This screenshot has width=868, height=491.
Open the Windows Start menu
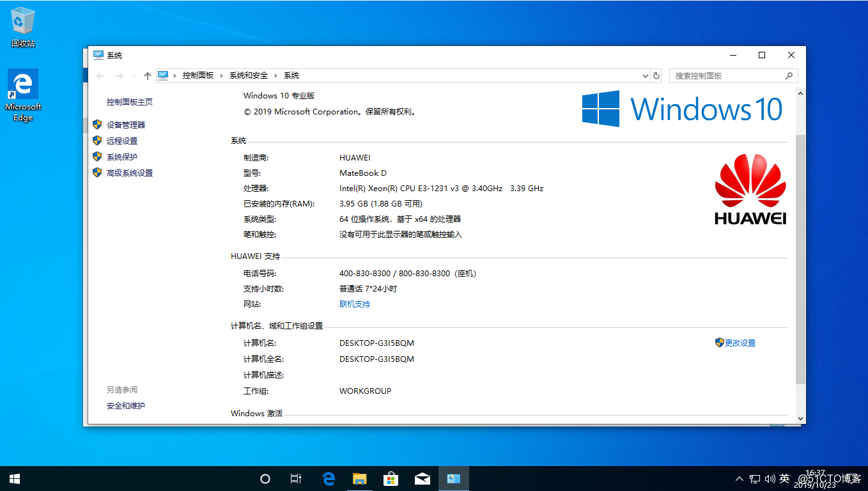point(15,479)
